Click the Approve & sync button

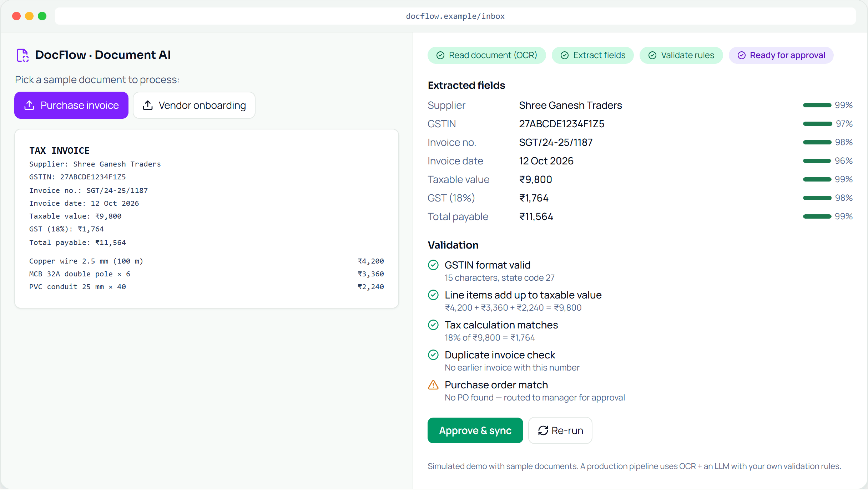[x=475, y=430]
